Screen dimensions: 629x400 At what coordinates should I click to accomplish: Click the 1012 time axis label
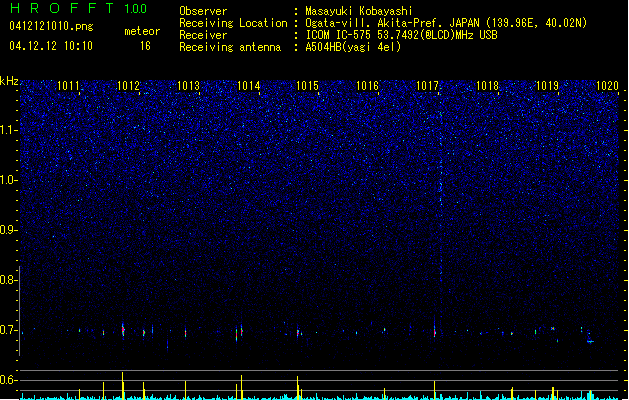tap(128, 85)
